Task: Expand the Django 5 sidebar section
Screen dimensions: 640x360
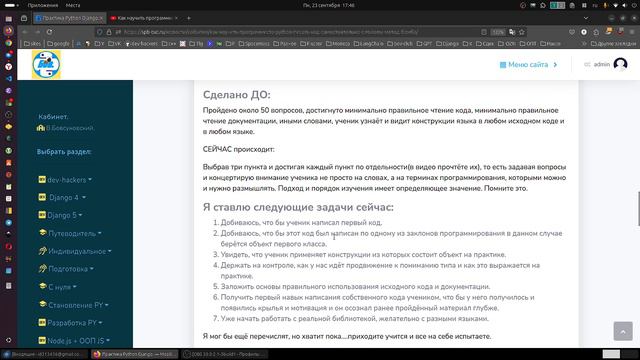Action: (60, 215)
